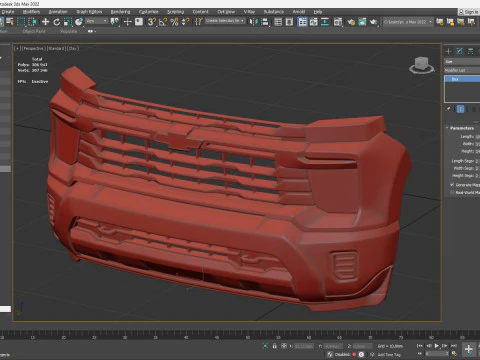Viewport: 480px width, 360px height.
Task: Open the Arnold menu
Action: click(299, 12)
